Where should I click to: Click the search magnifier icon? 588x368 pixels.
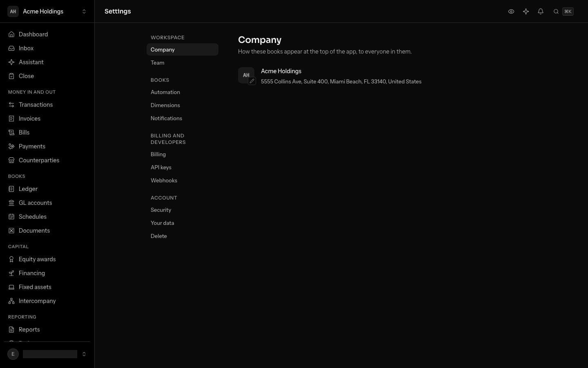(x=556, y=11)
